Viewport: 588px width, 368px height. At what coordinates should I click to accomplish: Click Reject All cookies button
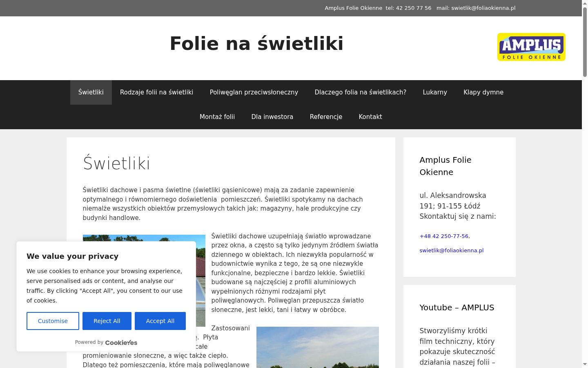point(107,321)
